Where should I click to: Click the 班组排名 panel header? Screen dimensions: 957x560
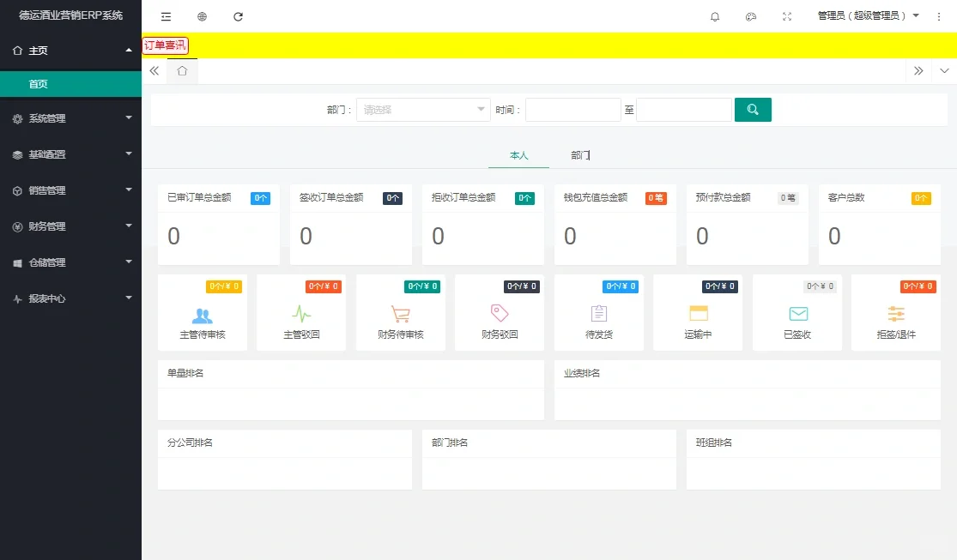(813, 443)
